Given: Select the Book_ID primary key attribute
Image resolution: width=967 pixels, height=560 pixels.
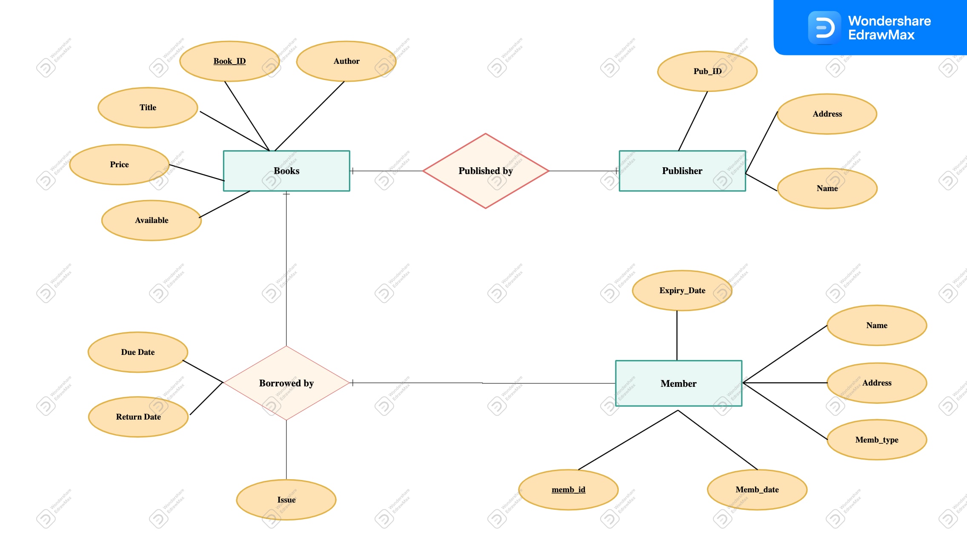Looking at the screenshot, I should tap(233, 61).
